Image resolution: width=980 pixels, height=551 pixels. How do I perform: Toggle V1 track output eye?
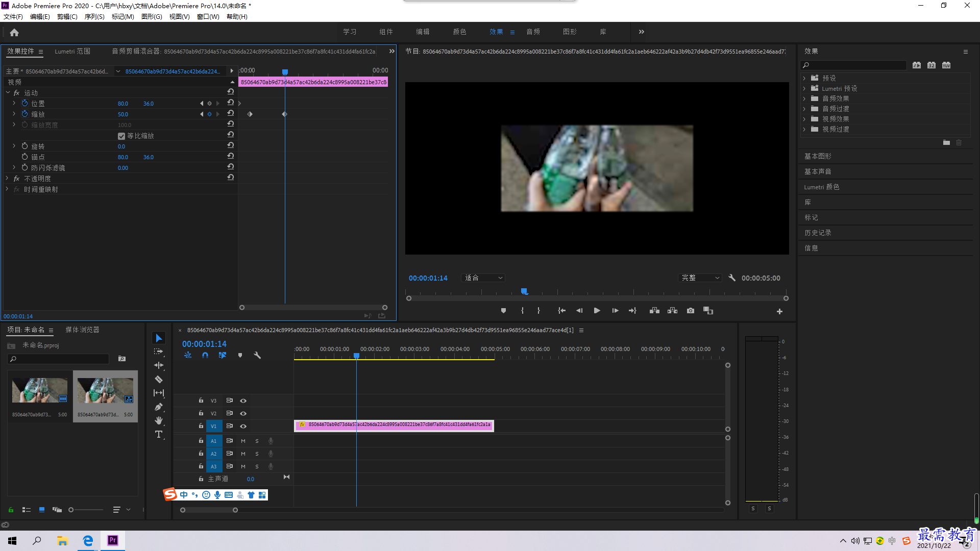click(243, 426)
